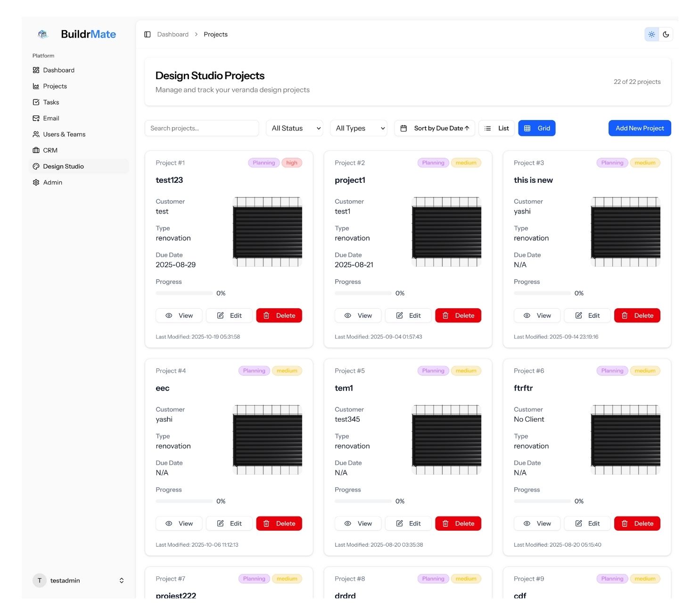Open Design Studio in sidebar

coord(63,166)
